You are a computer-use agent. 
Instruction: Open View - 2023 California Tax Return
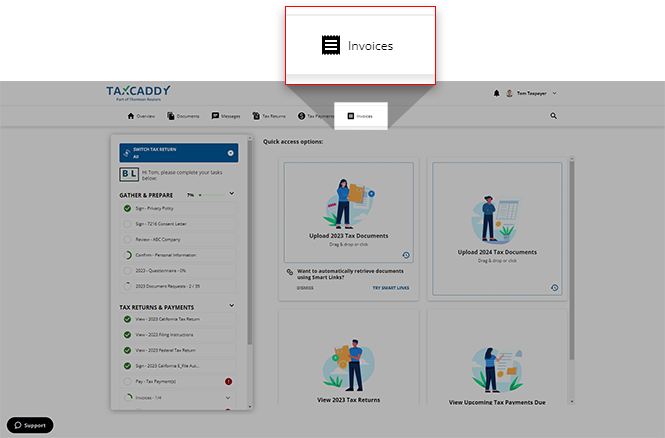point(178,319)
